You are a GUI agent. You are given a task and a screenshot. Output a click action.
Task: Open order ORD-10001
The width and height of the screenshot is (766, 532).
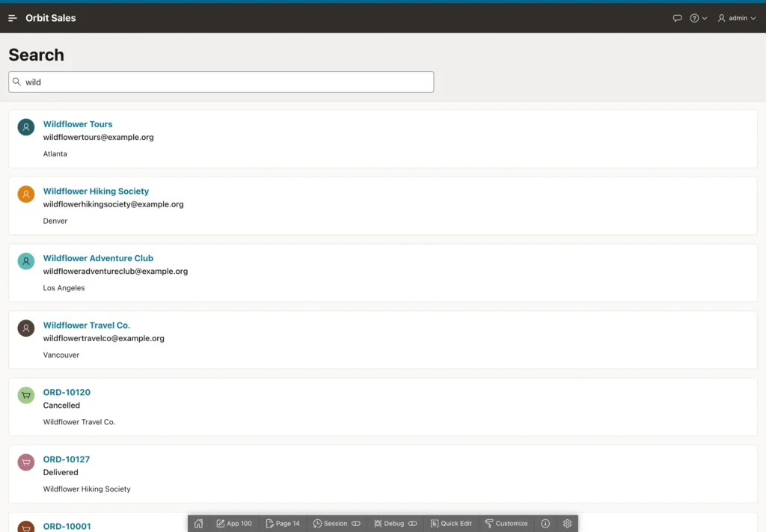point(67,526)
